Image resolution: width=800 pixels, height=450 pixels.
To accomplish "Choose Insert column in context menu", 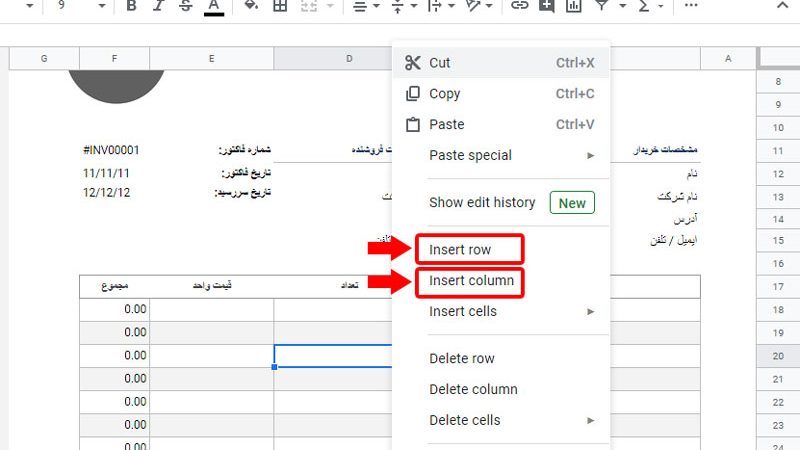I will [x=470, y=281].
